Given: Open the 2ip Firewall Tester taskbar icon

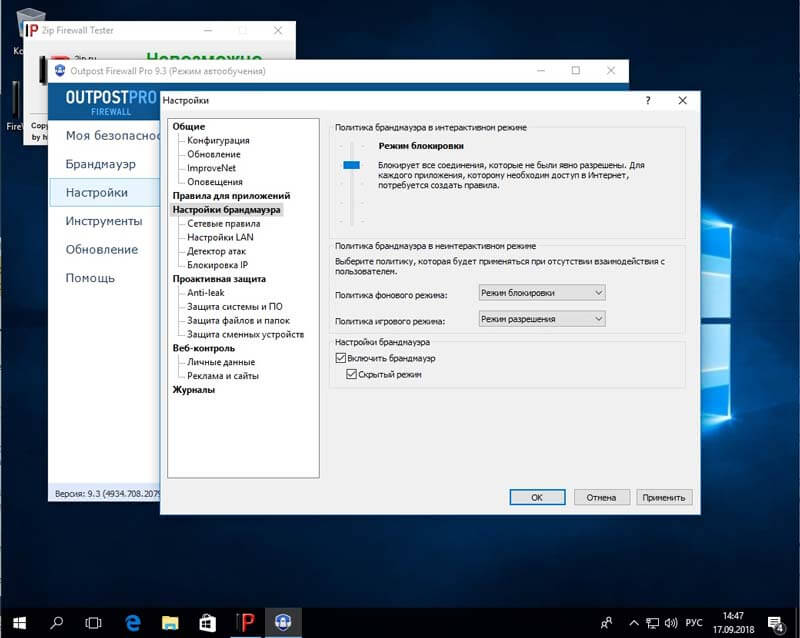Looking at the screenshot, I should coord(246,623).
